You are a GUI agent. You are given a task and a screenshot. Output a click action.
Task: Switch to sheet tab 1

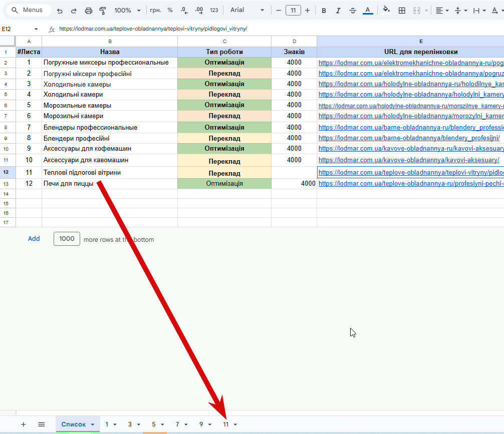[x=107, y=424]
